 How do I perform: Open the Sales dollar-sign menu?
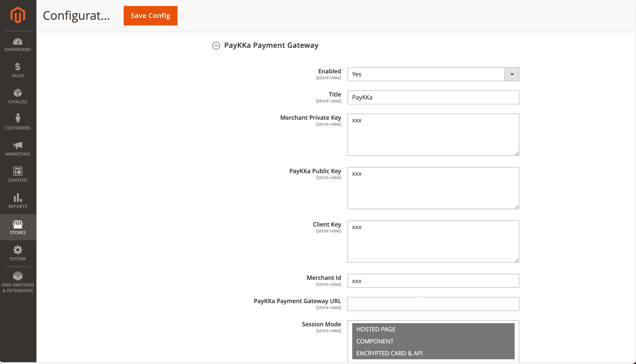pos(18,70)
